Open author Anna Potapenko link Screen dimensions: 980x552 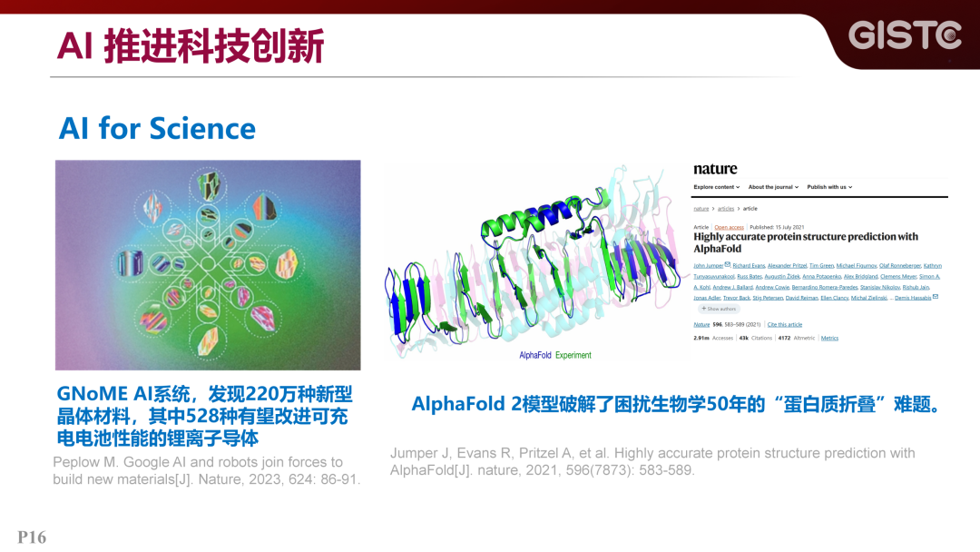point(822,276)
